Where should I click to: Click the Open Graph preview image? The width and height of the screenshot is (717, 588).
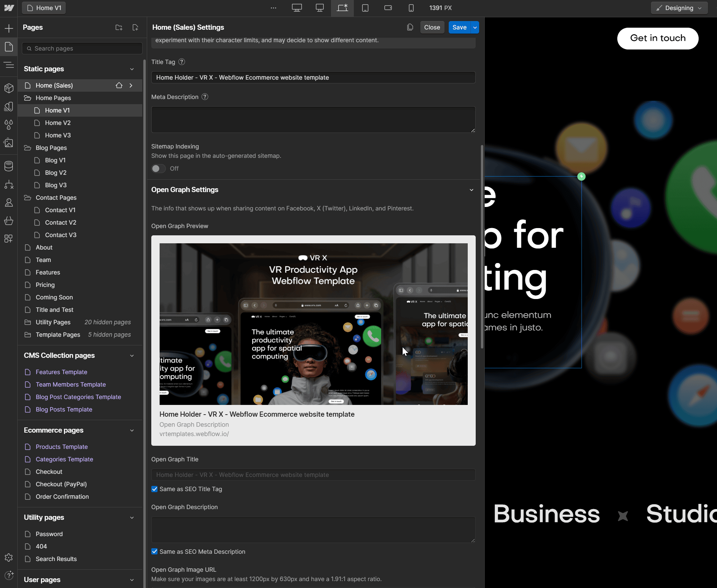tap(313, 324)
